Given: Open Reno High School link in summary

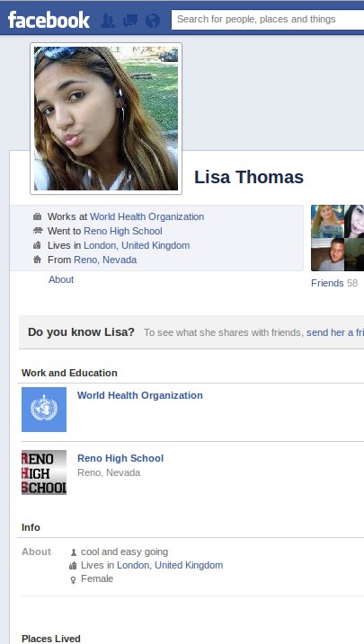Looking at the screenshot, I should point(123,231).
